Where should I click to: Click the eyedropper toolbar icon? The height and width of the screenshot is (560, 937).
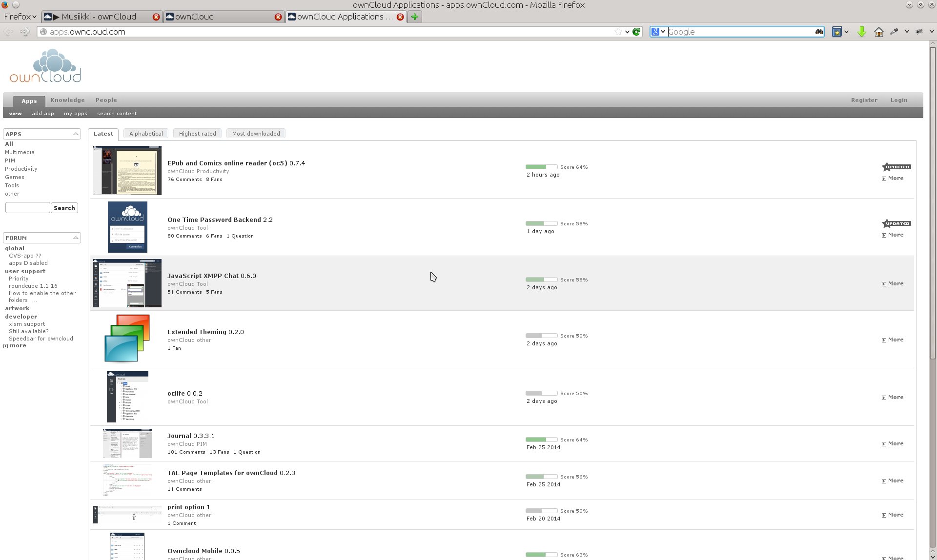click(x=894, y=32)
